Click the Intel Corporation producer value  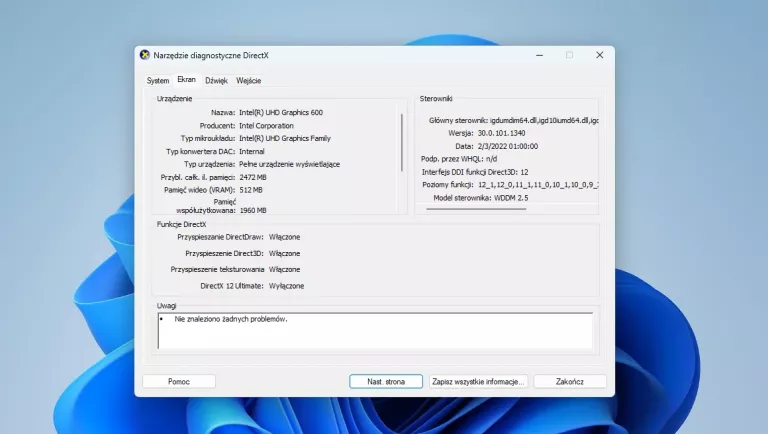(266, 126)
